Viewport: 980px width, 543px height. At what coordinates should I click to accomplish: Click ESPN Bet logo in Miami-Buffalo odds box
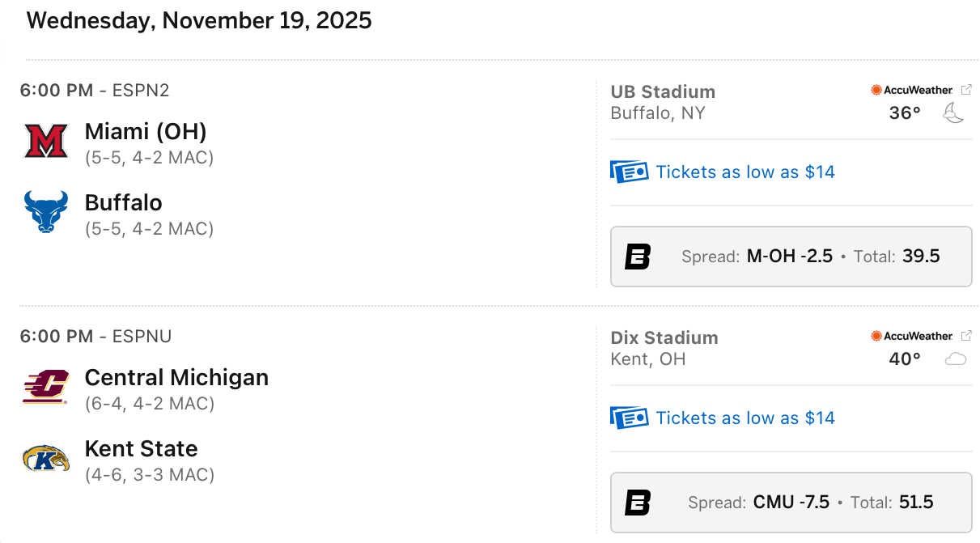coord(638,257)
